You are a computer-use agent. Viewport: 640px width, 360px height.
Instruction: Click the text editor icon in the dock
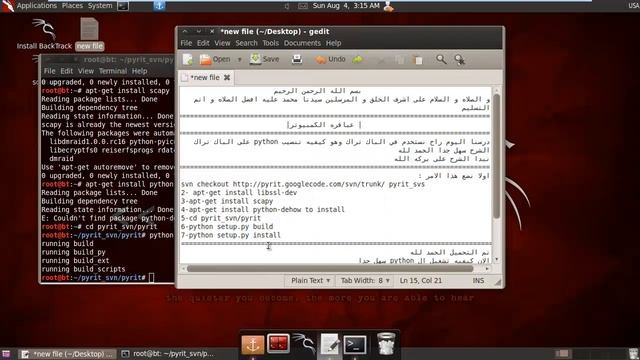[330, 344]
